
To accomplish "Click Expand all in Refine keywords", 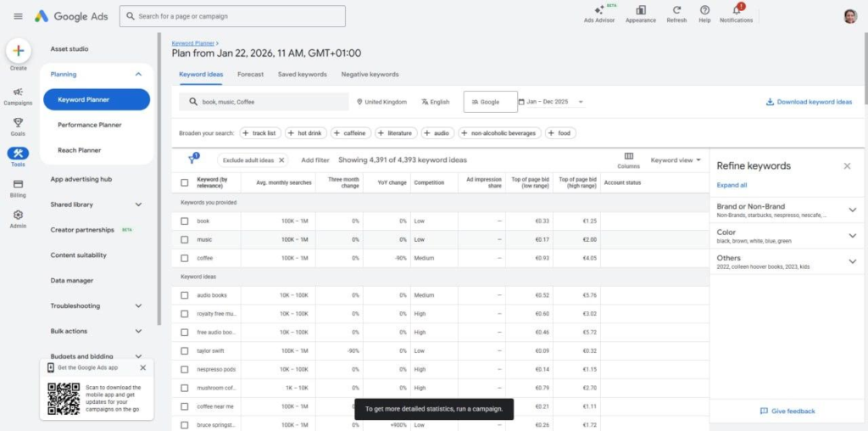I will [x=732, y=185].
